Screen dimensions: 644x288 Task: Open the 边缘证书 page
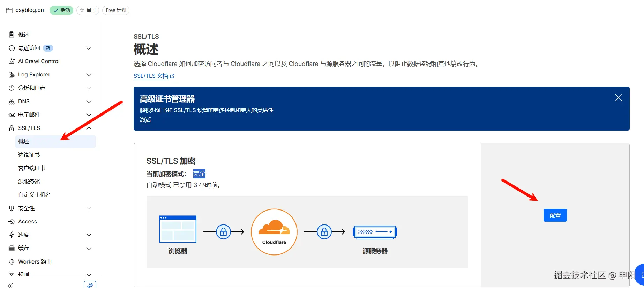[x=29, y=155]
